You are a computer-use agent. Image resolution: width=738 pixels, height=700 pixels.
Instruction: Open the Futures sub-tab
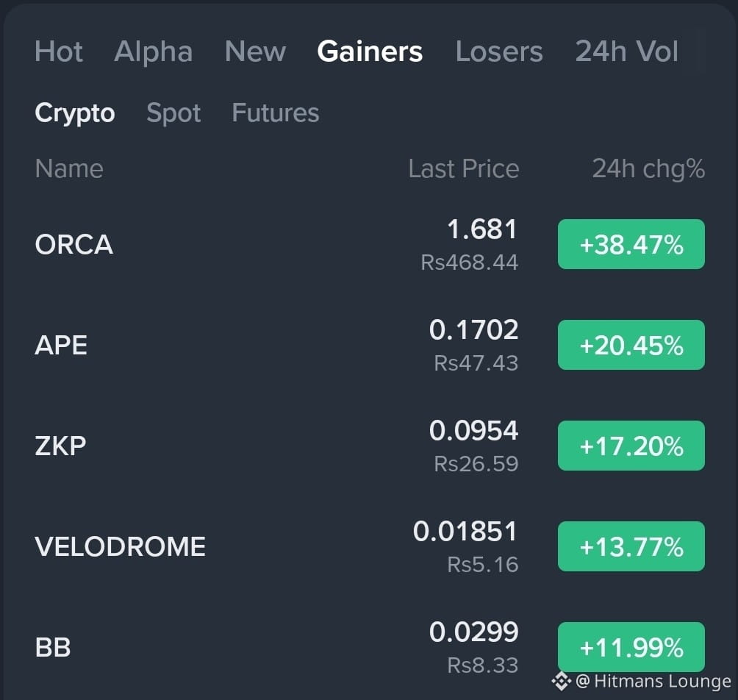coord(276,113)
